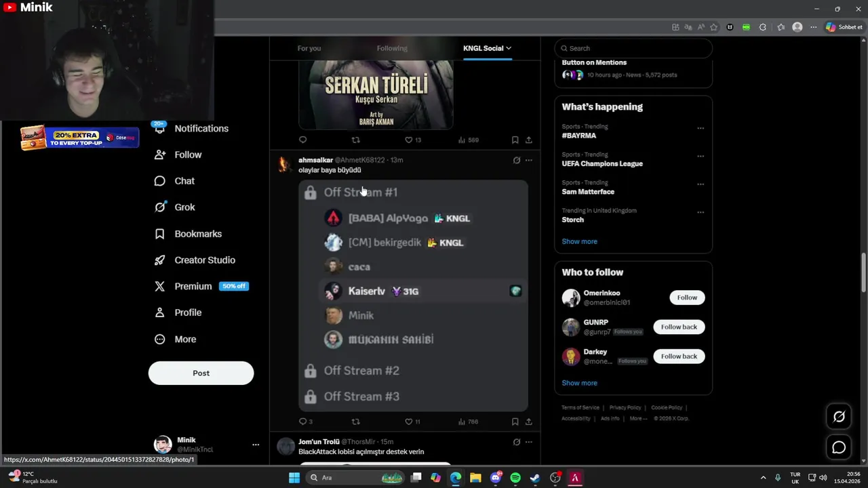Viewport: 868px width, 488px height.
Task: Switch to the For you tab
Action: 309,48
